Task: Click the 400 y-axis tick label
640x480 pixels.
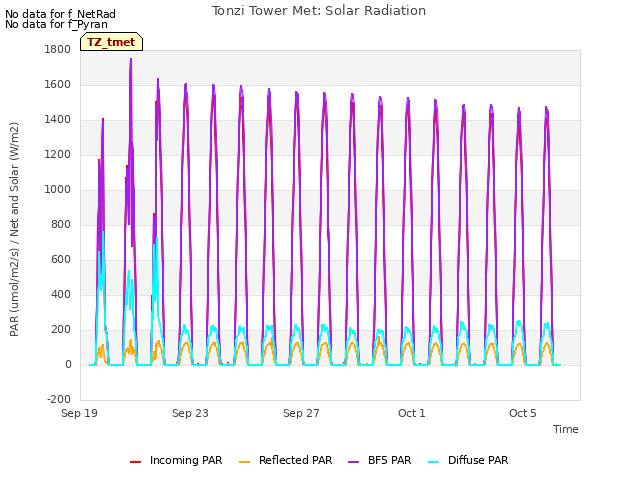Action: [61, 295]
